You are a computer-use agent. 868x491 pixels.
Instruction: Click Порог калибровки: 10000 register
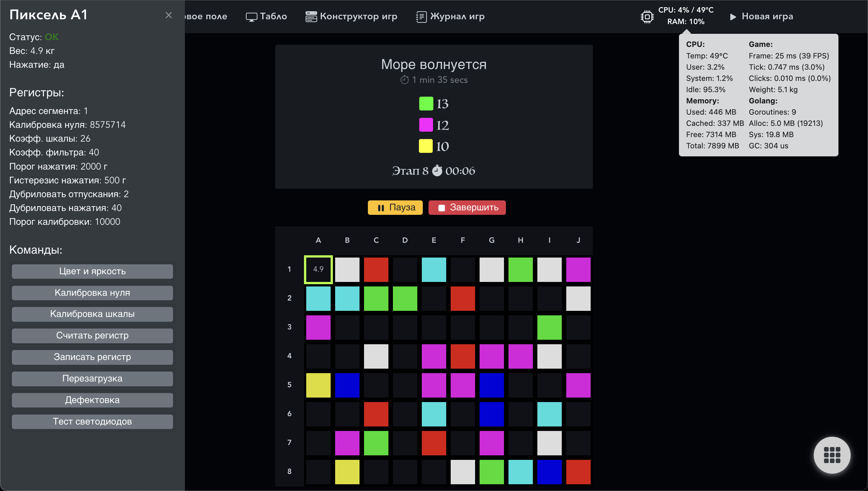pyautogui.click(x=65, y=222)
